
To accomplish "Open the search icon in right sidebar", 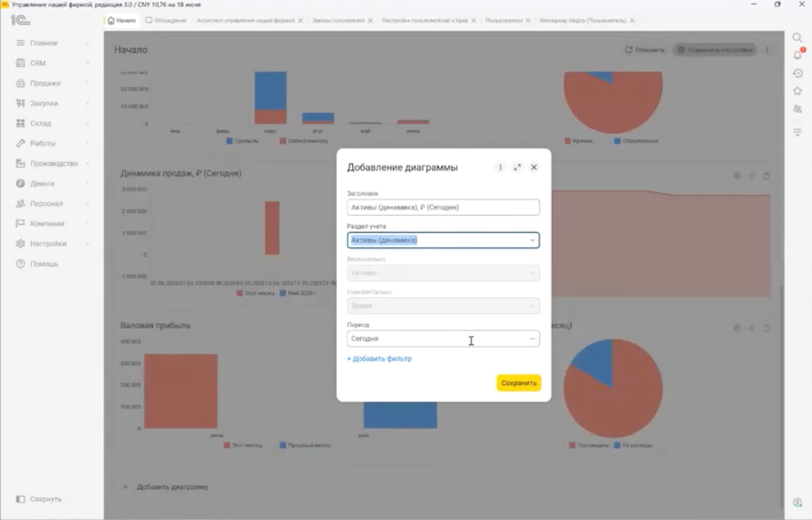I will (797, 37).
